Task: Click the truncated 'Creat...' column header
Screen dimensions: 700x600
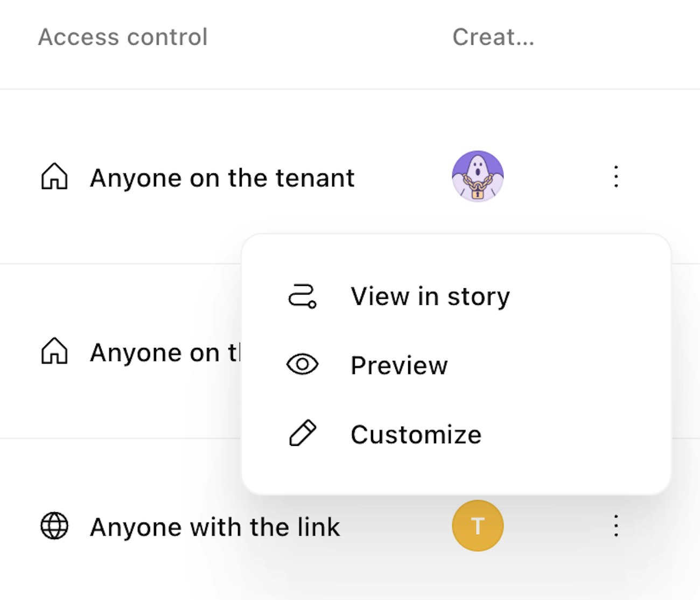Action: tap(493, 37)
